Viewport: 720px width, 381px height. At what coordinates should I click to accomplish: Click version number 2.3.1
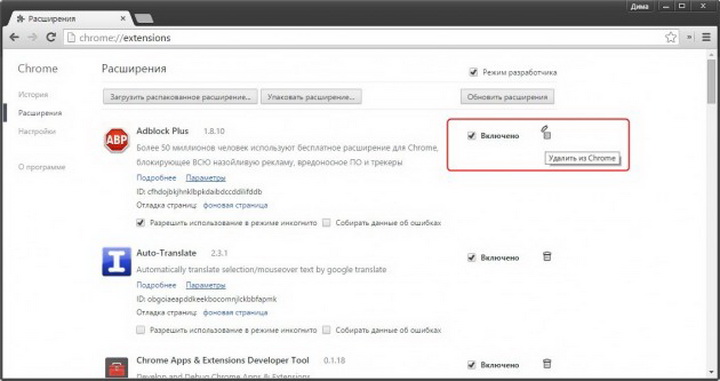point(219,253)
